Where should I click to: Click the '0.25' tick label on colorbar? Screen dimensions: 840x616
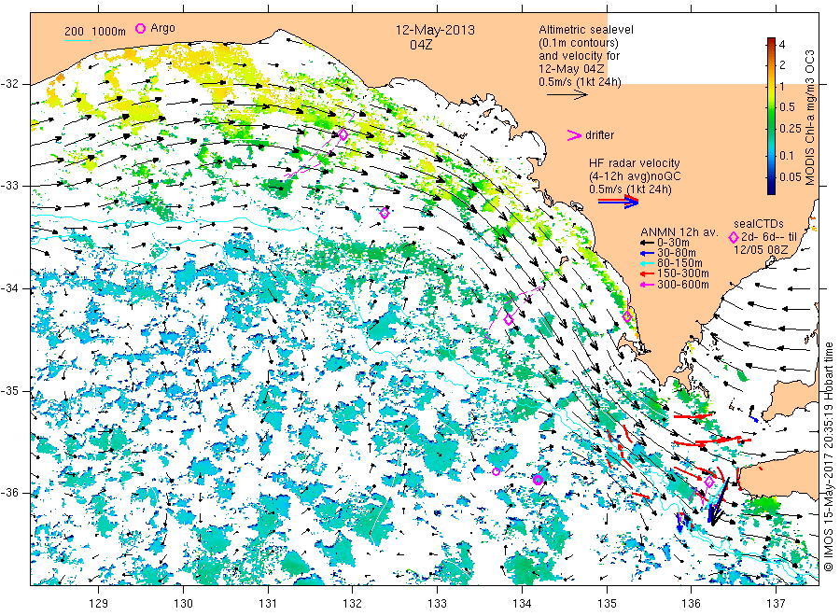tap(791, 129)
